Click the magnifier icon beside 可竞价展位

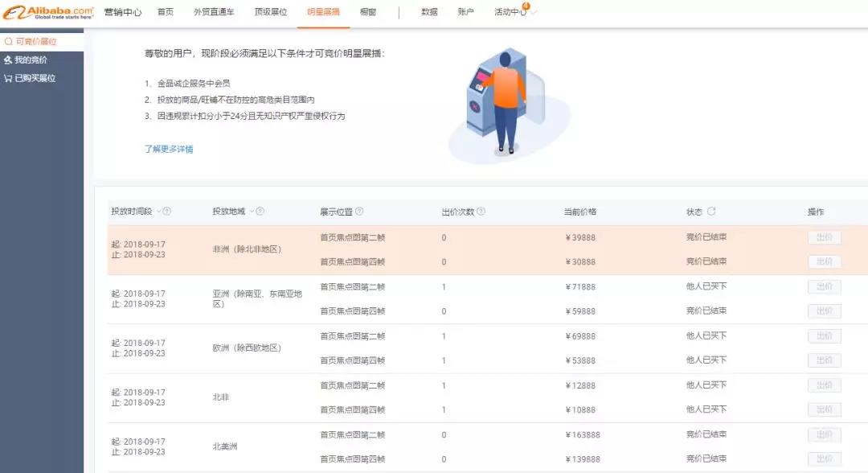click(x=9, y=41)
